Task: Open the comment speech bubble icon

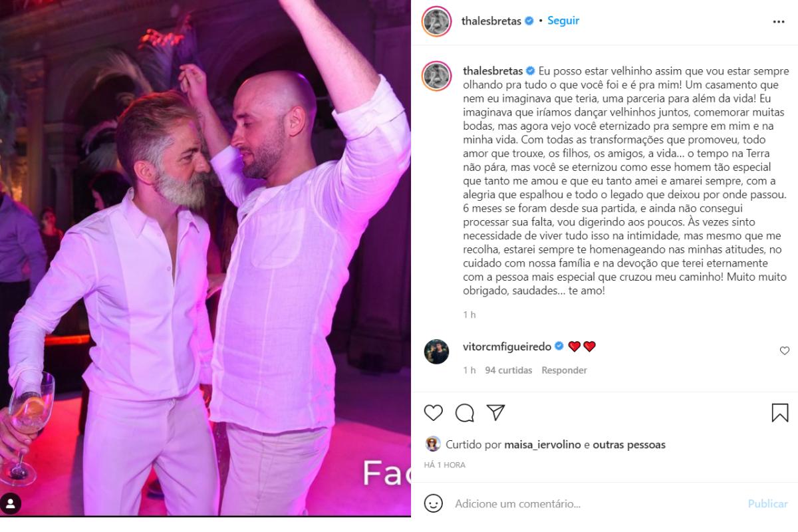Action: (x=465, y=413)
